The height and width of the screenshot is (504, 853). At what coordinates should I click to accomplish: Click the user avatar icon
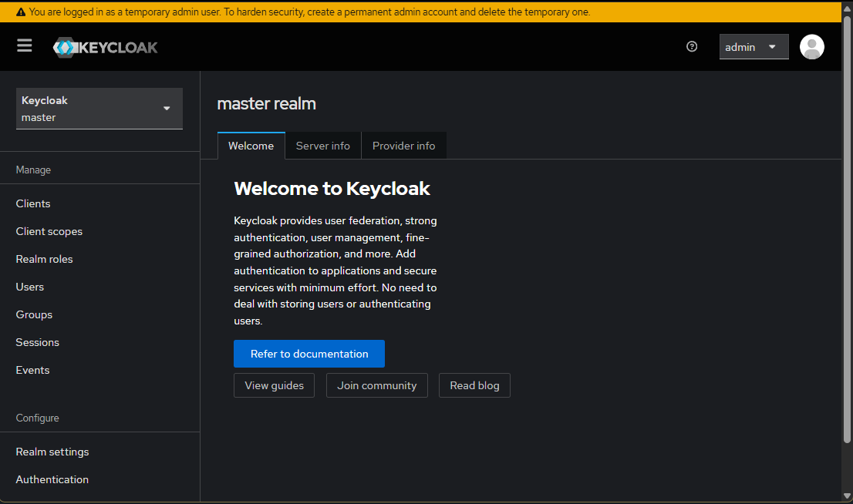coord(811,47)
